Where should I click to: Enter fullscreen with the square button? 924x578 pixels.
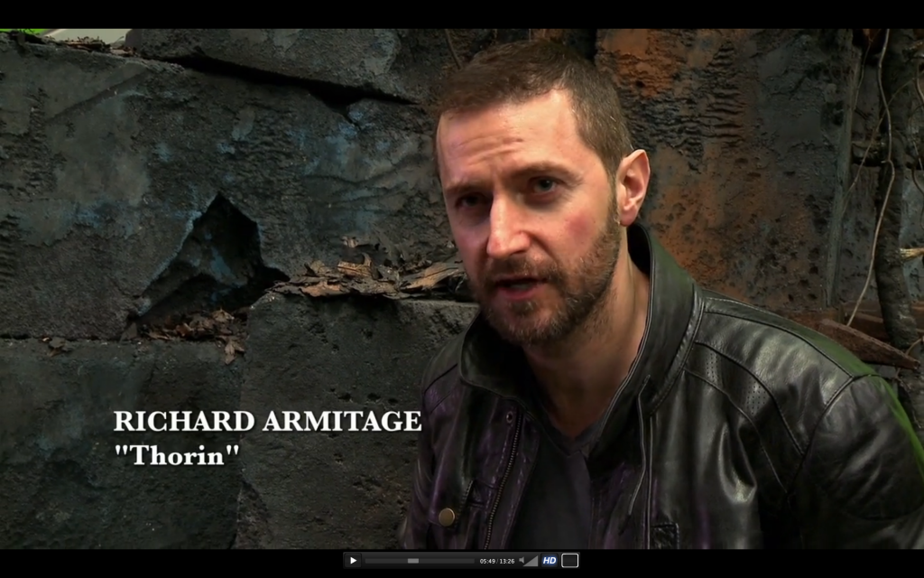569,561
